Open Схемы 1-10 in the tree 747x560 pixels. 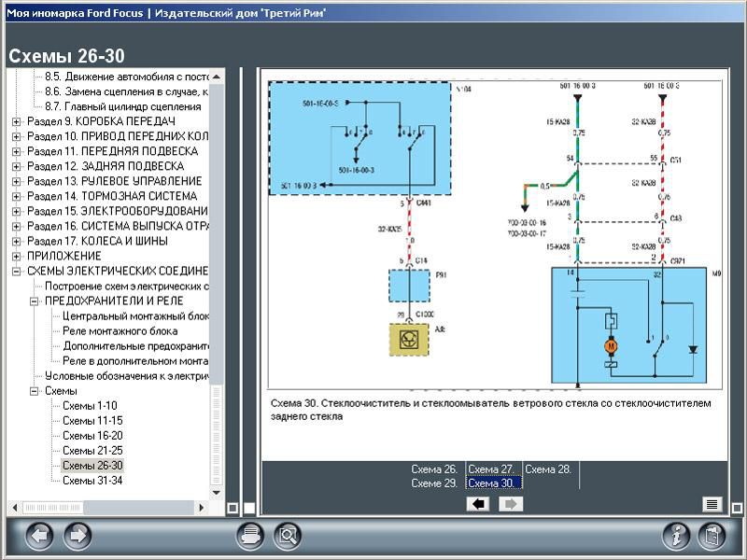click(90, 406)
